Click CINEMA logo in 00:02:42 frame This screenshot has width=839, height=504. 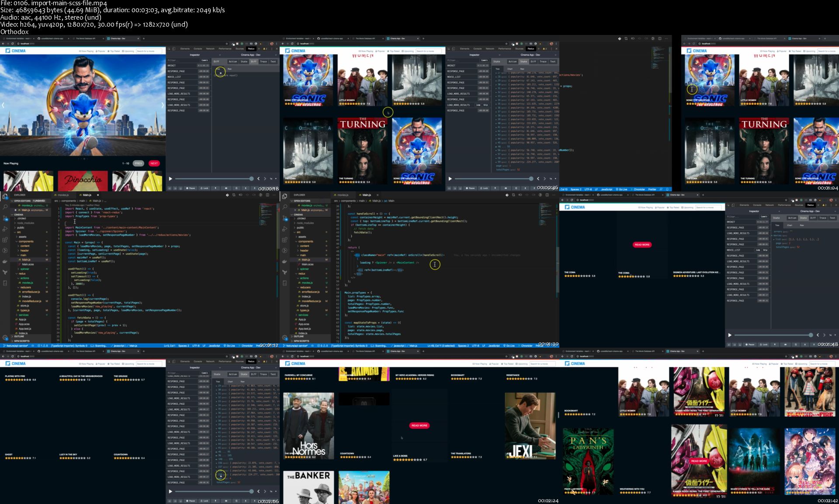575,363
